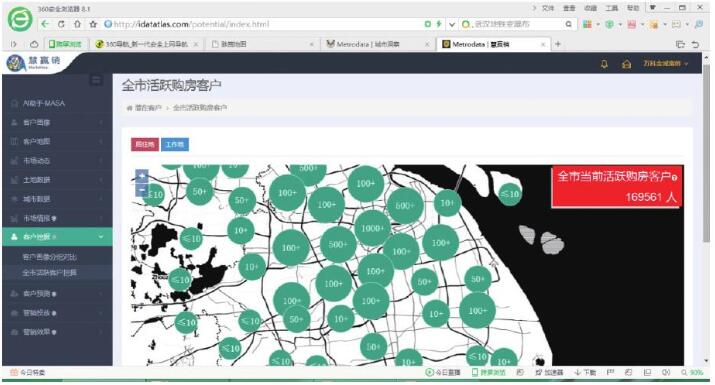Select 全市活跃客户 submenu item in sidebar

coord(50,273)
